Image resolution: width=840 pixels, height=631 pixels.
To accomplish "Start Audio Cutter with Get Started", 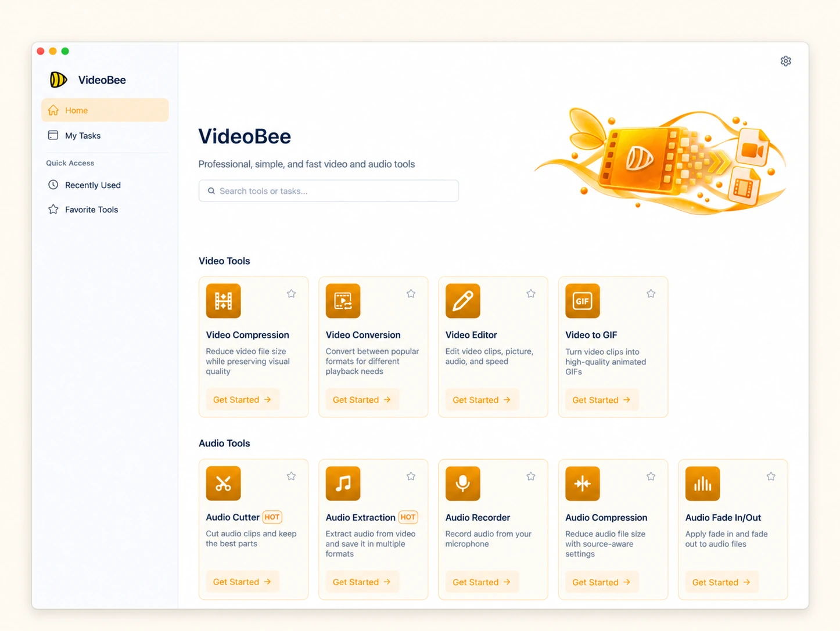I will [x=242, y=582].
